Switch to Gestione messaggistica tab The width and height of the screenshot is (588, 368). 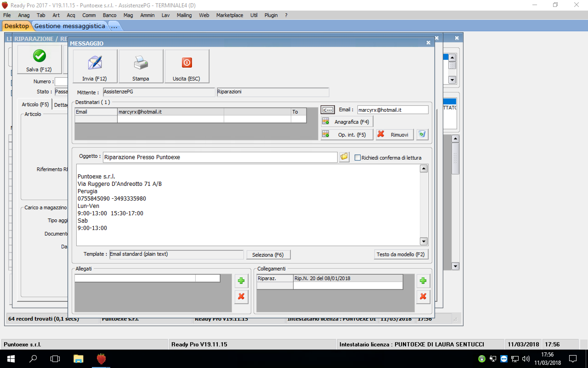click(70, 26)
